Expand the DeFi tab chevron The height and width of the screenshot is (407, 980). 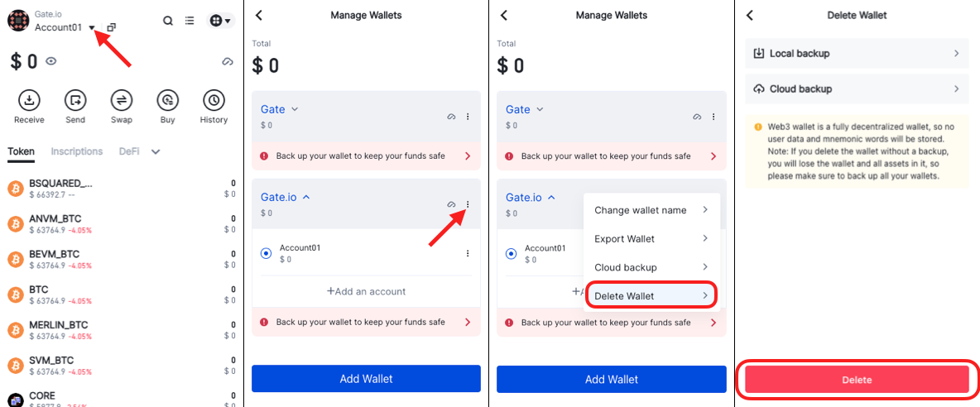point(156,151)
